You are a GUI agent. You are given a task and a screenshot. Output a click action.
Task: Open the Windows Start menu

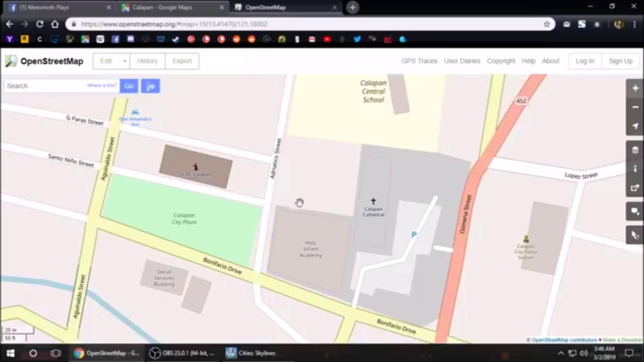[x=10, y=353]
